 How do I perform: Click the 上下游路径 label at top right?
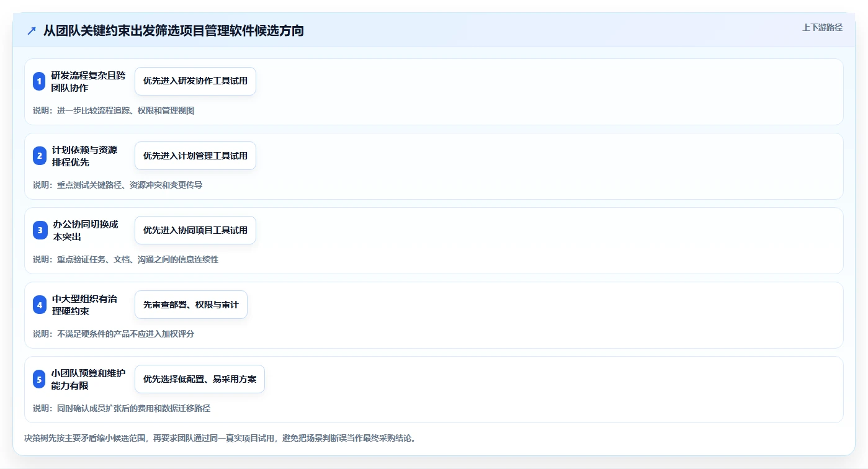coord(822,27)
